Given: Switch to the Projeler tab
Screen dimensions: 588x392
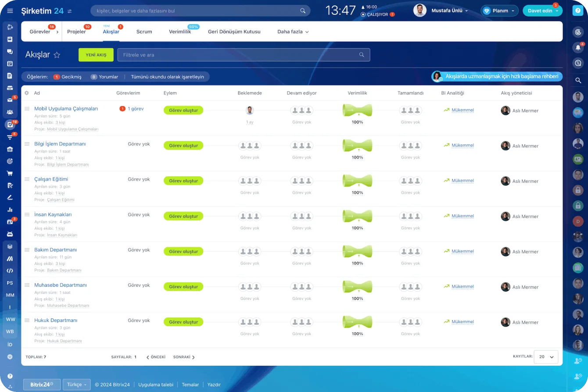Looking at the screenshot, I should pyautogui.click(x=76, y=32).
